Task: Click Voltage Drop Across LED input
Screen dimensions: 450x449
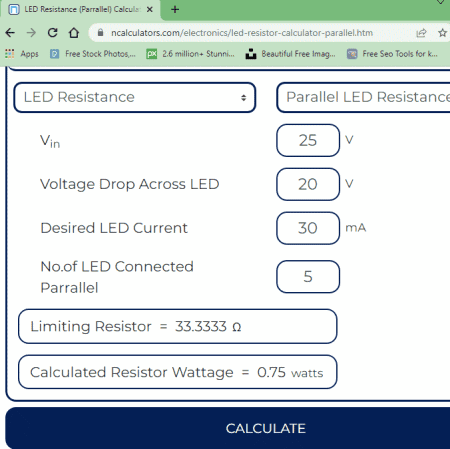Action: point(308,184)
